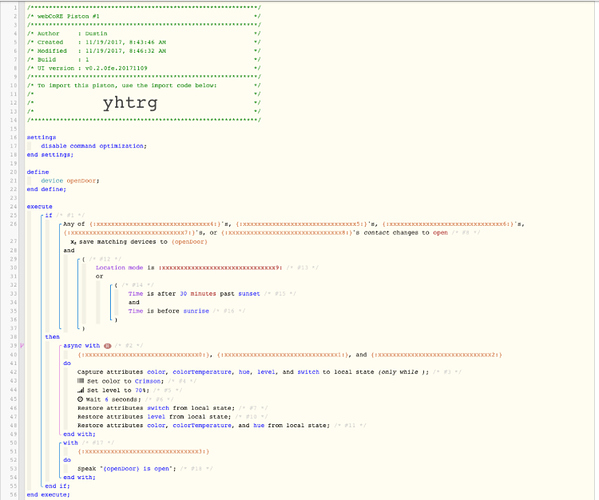The height and width of the screenshot is (500, 599).
Task: Open the define block header
Action: point(38,172)
